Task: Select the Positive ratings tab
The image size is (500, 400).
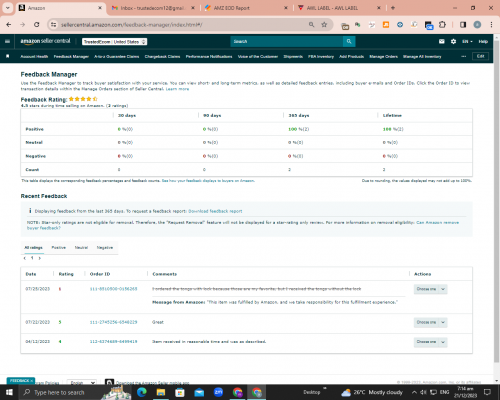Action: 59,248
